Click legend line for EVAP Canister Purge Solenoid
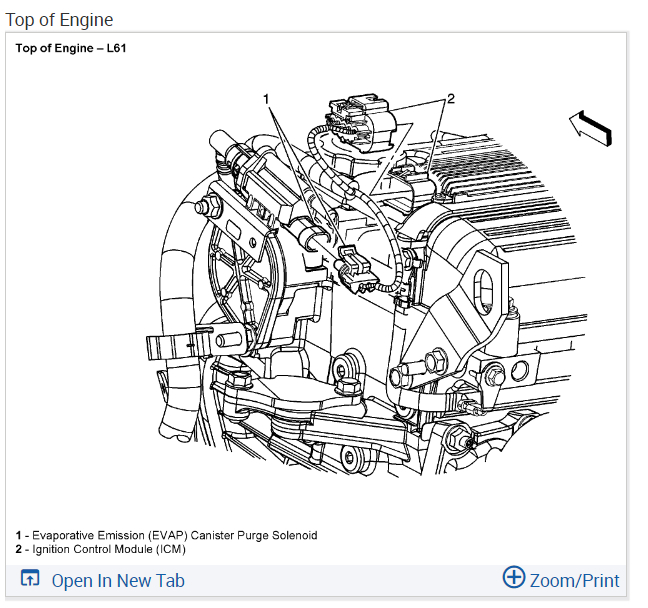 pyautogui.click(x=167, y=535)
